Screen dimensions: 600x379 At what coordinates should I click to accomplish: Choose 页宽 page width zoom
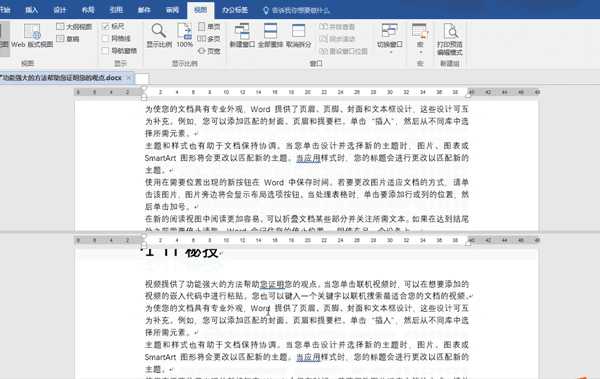[x=209, y=51]
